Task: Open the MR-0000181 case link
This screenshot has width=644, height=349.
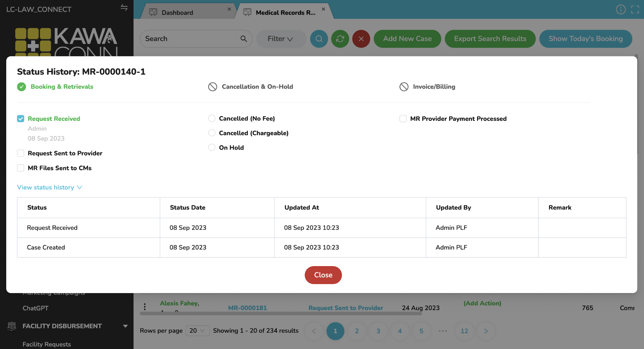Action: pos(247,308)
